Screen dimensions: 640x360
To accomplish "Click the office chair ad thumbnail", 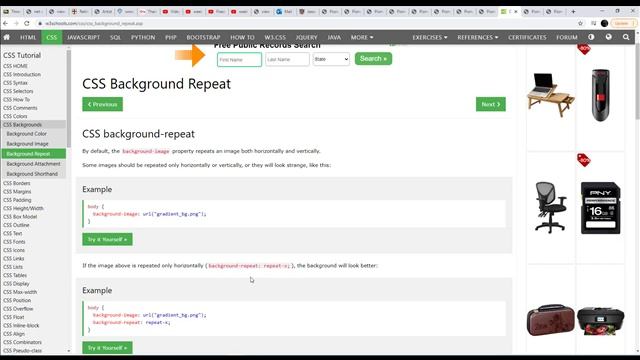I will 551,207.
